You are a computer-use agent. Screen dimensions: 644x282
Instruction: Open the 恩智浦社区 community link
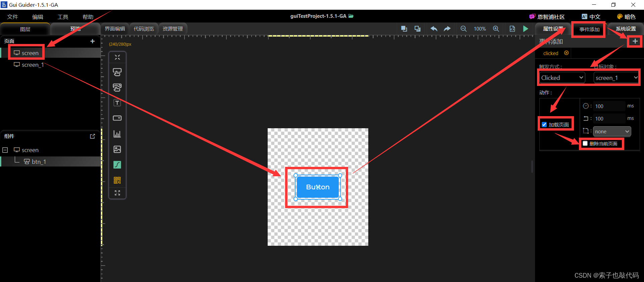[547, 17]
